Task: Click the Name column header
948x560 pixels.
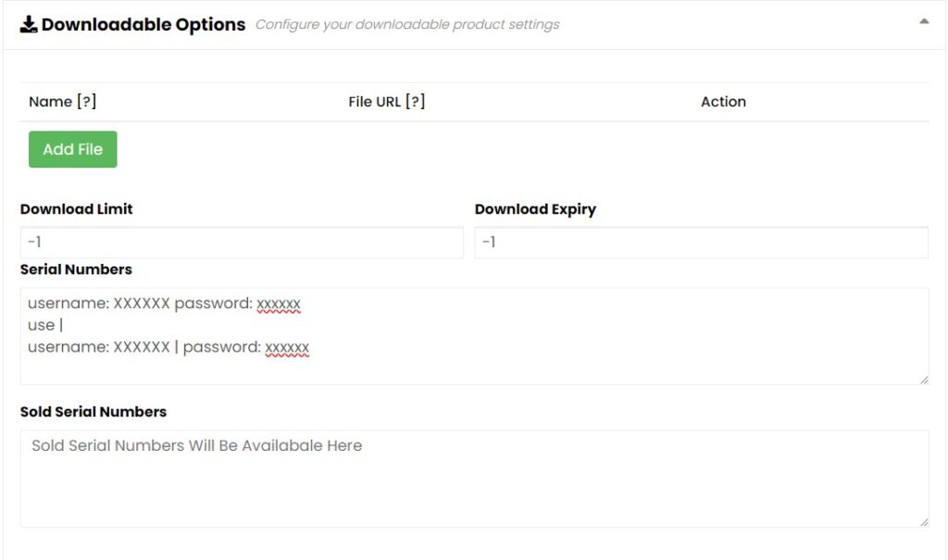Action: tap(50, 102)
